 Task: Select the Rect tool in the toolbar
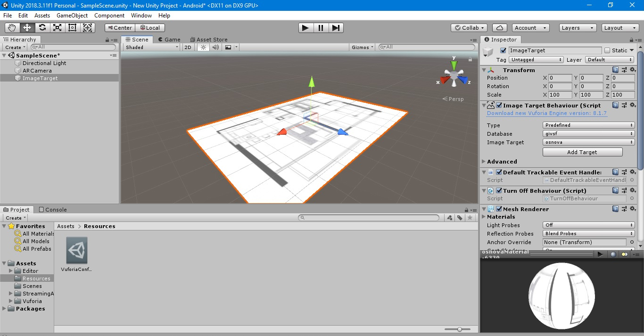click(x=73, y=28)
